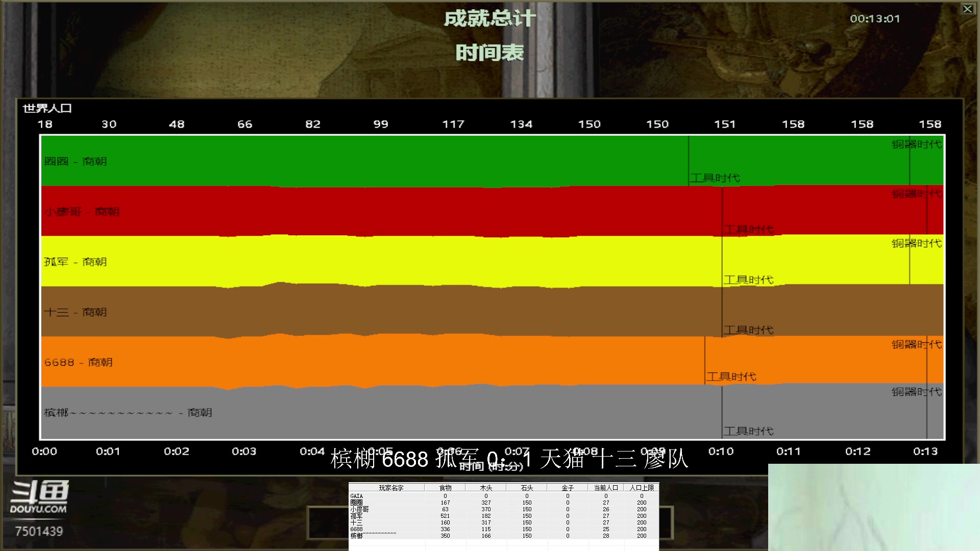This screenshot has width=980, height=551.
Task: Close the achievements summary screen
Action: 967,9
